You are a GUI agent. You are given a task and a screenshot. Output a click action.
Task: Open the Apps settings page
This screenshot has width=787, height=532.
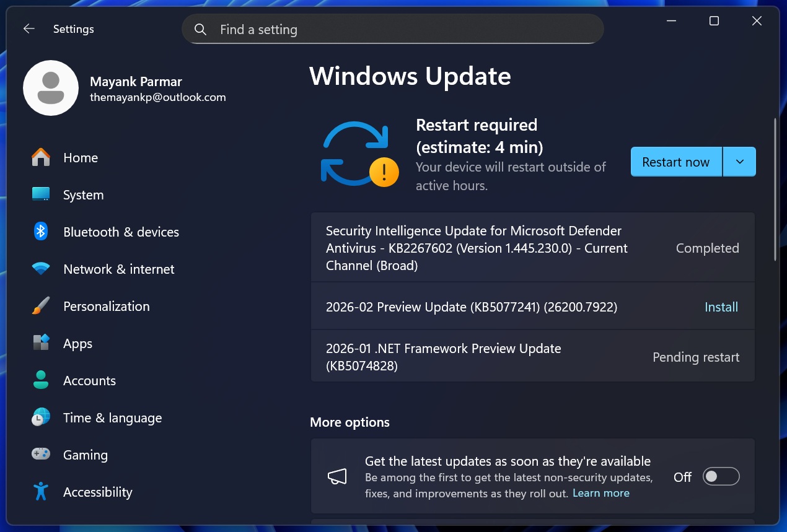pyautogui.click(x=77, y=343)
